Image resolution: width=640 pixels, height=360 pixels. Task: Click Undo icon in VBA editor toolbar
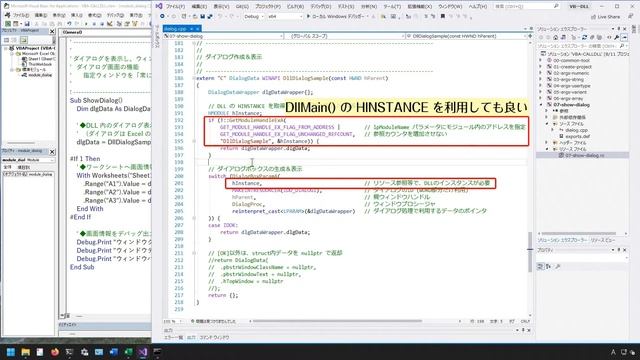pos(69,24)
